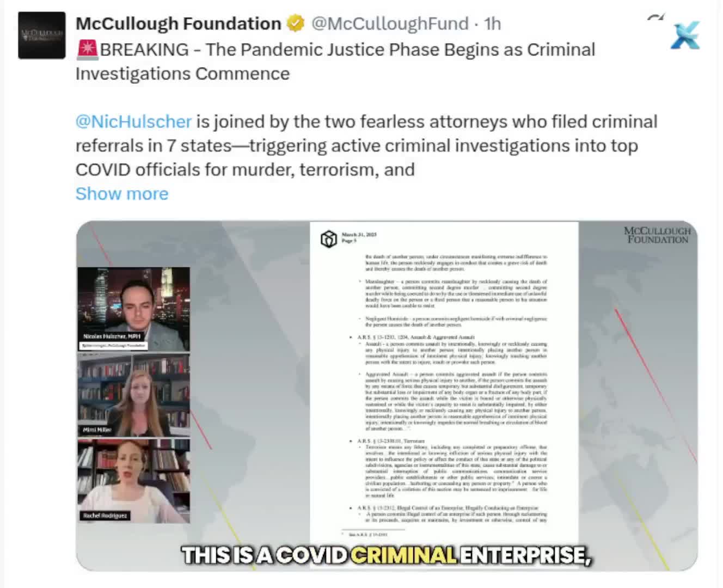Click the yellow highlighted CRIMINAL caption word
The width and height of the screenshot is (723, 588).
[x=403, y=555]
